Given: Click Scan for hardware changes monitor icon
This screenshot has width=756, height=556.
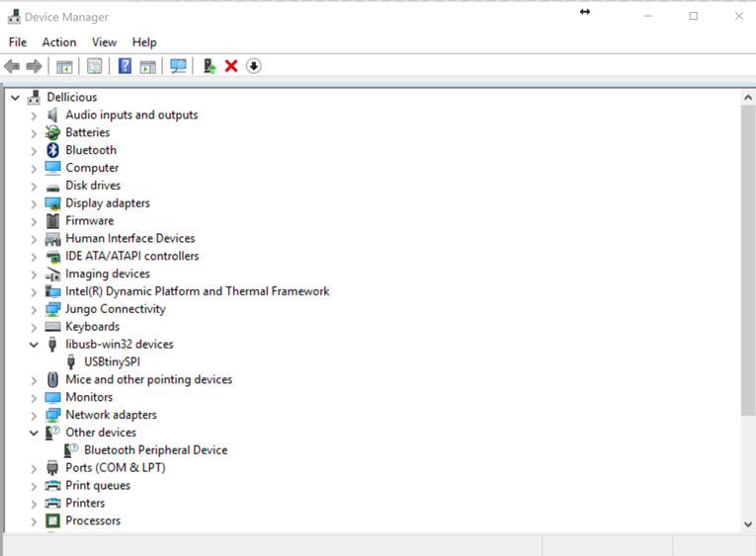Looking at the screenshot, I should point(178,66).
